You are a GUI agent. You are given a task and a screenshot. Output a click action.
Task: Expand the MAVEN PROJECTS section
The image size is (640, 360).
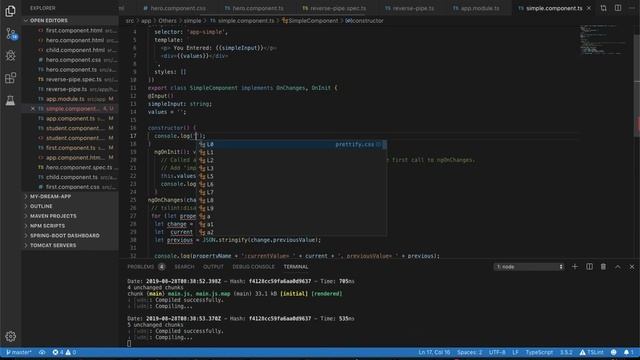pyautogui.click(x=70, y=216)
